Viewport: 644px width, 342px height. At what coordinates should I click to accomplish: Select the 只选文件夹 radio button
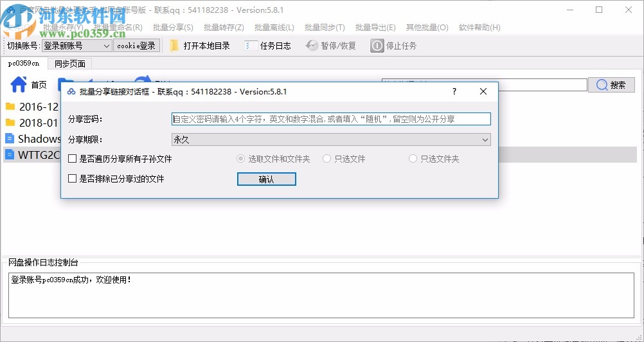[413, 159]
